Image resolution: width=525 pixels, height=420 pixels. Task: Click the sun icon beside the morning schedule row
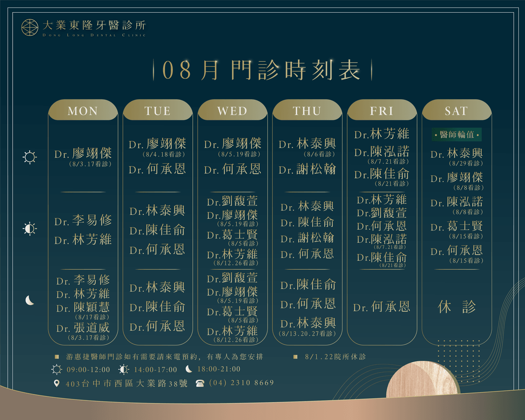(30, 157)
